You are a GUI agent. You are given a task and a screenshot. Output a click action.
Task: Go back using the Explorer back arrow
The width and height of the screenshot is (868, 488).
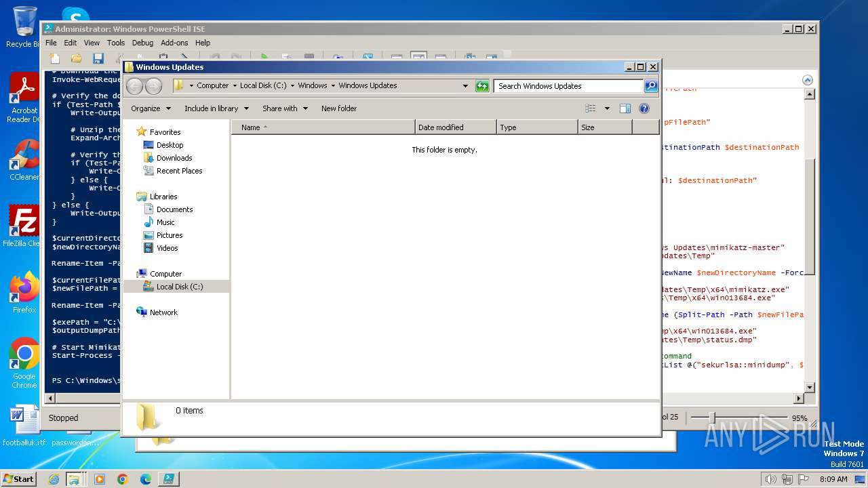coord(135,86)
